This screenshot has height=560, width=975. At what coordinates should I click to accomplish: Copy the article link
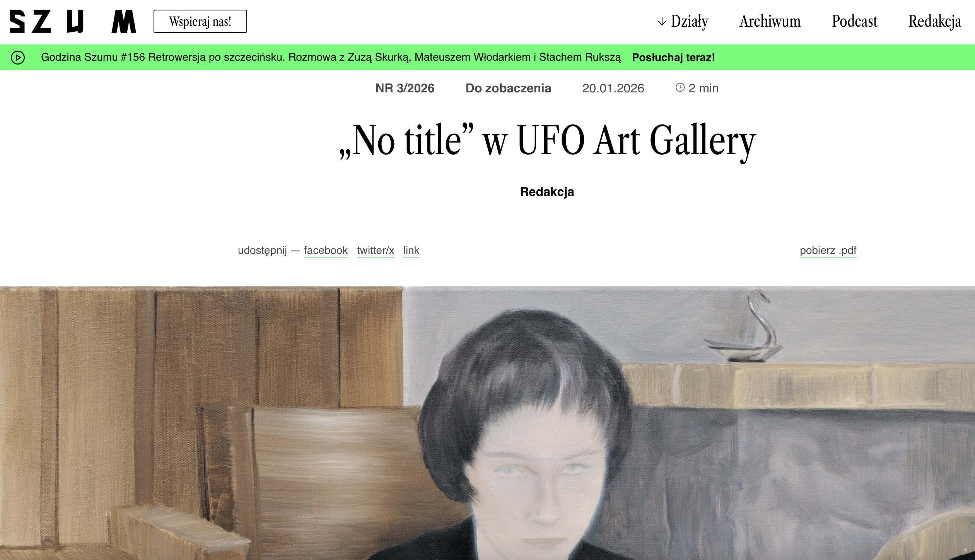pyautogui.click(x=411, y=250)
